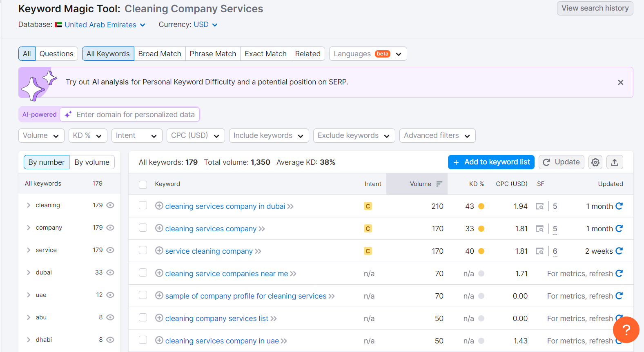Click plus icon for 'service cleaning company'
Viewport: 644px width, 352px height.
pyautogui.click(x=159, y=251)
